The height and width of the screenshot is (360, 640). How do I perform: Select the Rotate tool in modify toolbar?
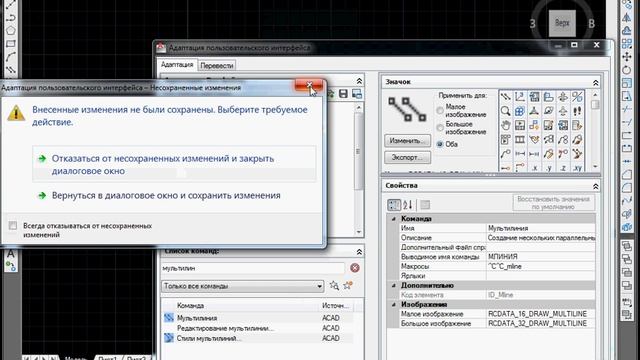tap(627, 70)
